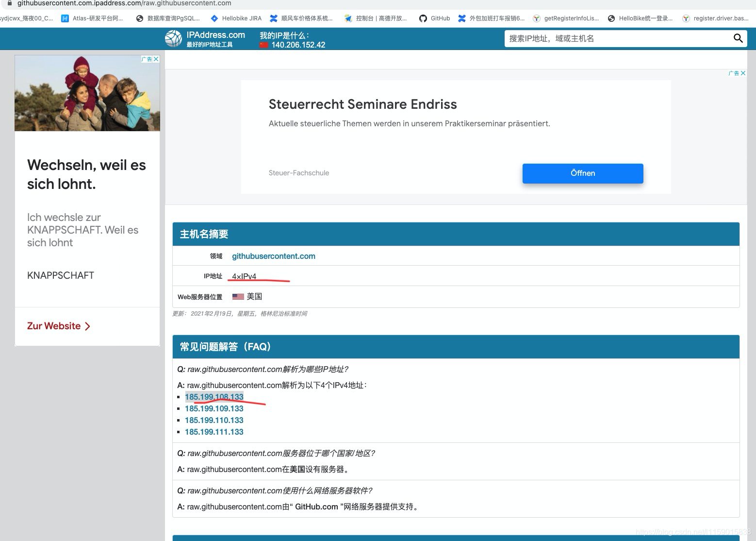Click the 更新 2021年2月19日 update note
The height and width of the screenshot is (541, 756).
coord(240,314)
